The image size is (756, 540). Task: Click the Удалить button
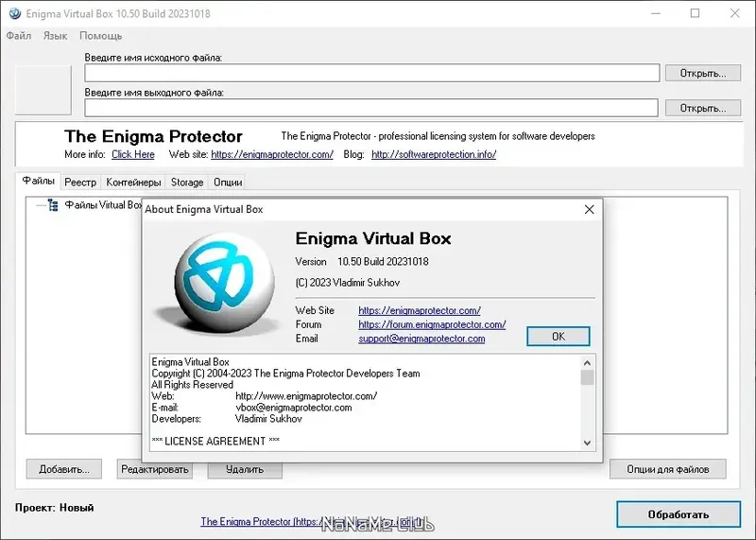point(245,469)
